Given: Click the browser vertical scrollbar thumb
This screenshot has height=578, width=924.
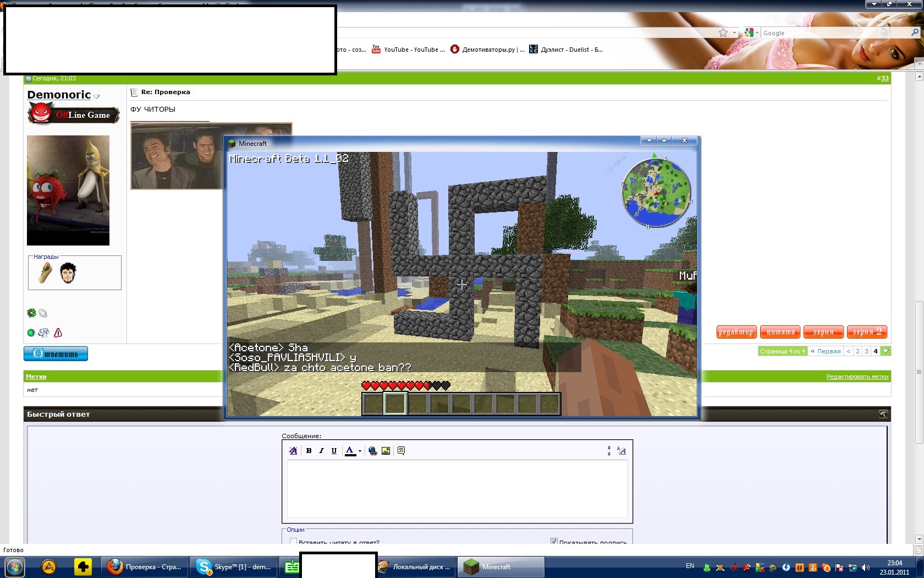Looking at the screenshot, I should coord(919,372).
